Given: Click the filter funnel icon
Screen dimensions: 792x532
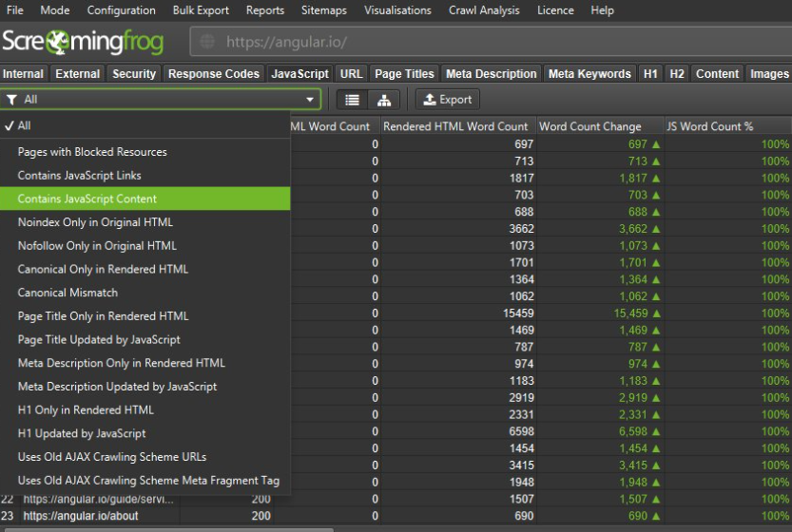Looking at the screenshot, I should [x=11, y=100].
